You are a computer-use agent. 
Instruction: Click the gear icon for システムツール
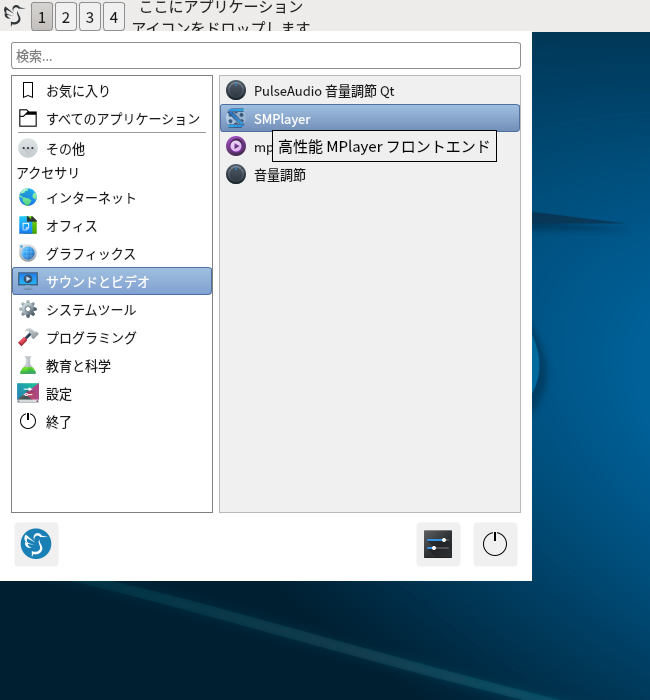28,309
